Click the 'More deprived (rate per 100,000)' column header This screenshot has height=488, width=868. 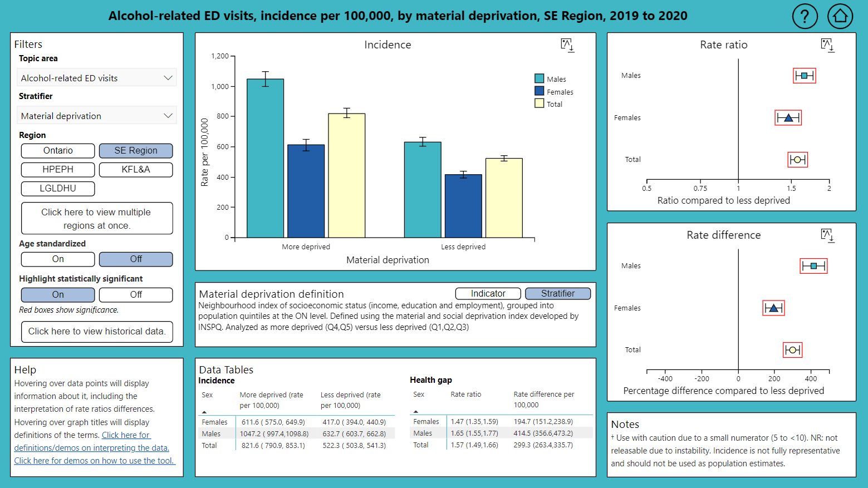click(x=272, y=400)
